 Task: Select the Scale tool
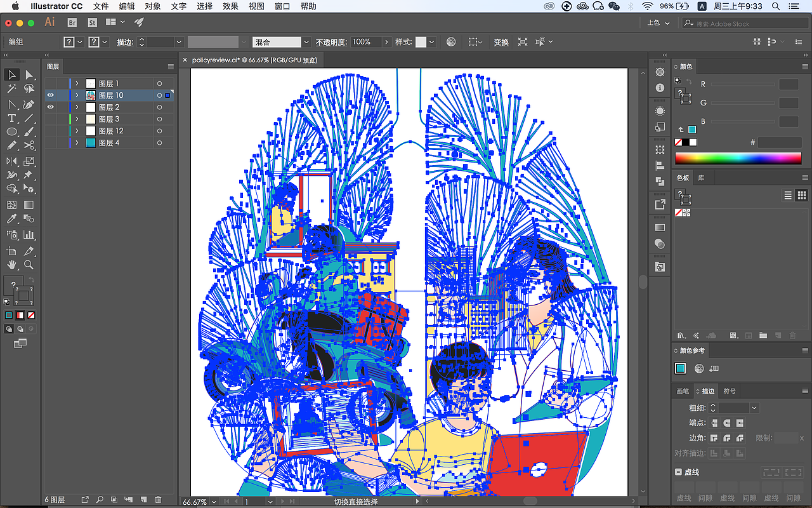point(29,161)
